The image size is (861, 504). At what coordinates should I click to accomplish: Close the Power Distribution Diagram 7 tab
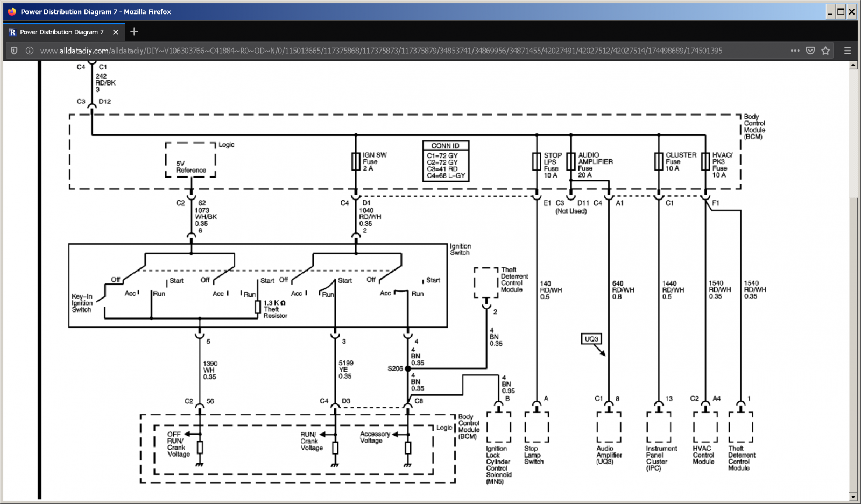116,32
